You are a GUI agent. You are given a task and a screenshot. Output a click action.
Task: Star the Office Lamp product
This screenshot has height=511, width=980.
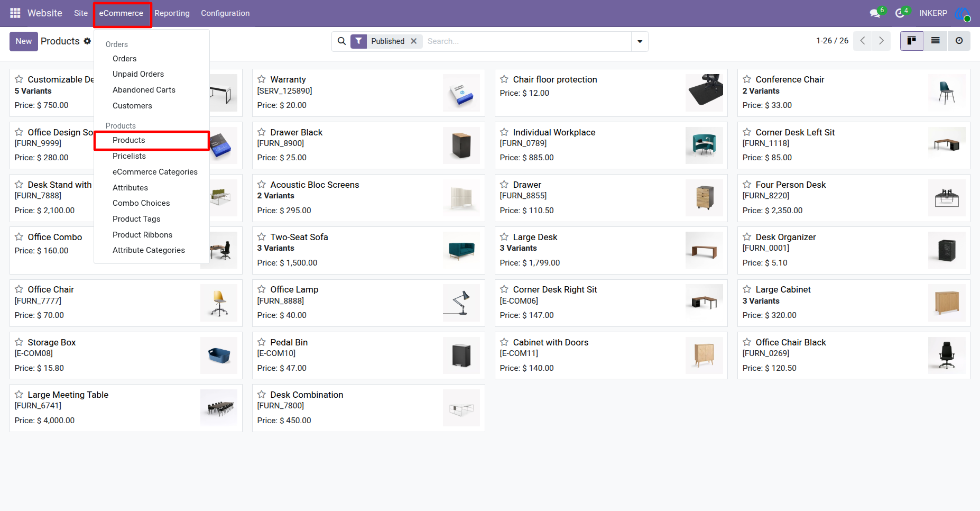pos(262,289)
